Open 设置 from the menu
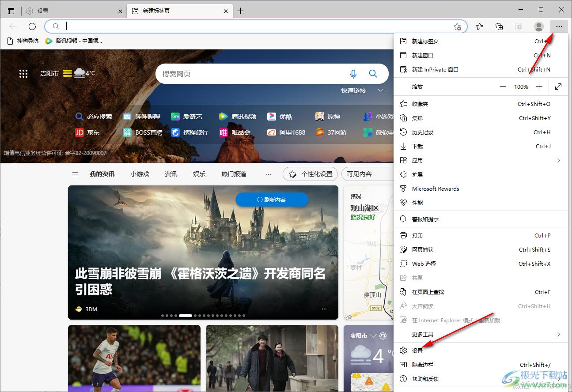572x392 pixels. pos(481,351)
